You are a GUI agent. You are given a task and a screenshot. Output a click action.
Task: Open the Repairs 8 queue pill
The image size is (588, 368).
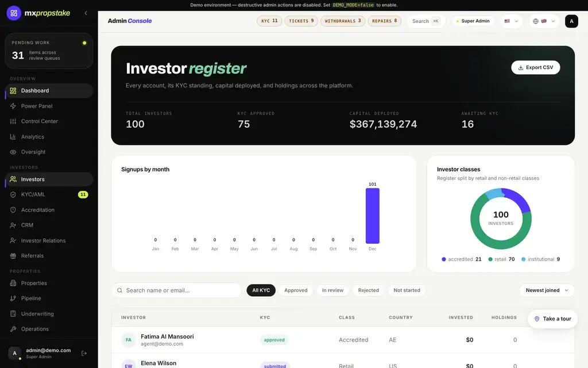(384, 21)
